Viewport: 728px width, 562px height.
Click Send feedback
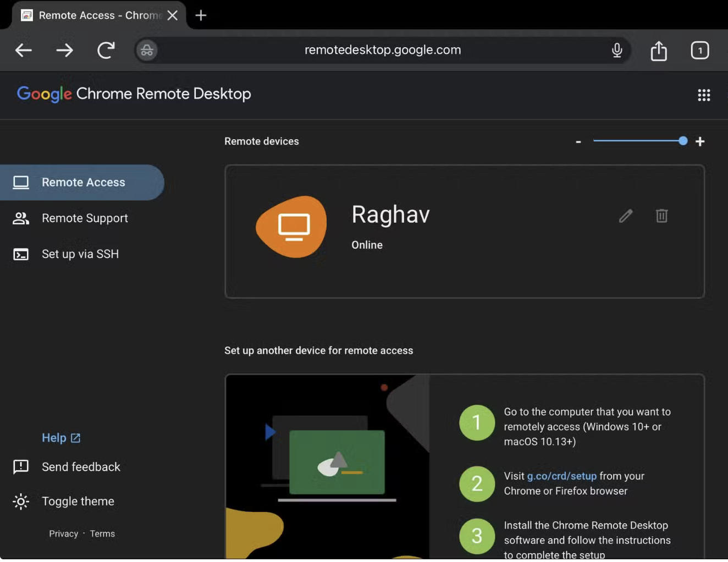81,467
